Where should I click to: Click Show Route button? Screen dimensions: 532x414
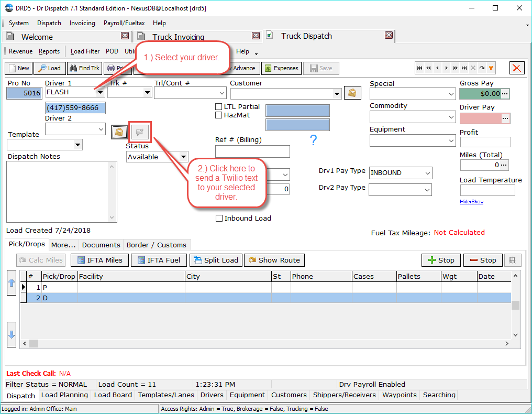274,260
